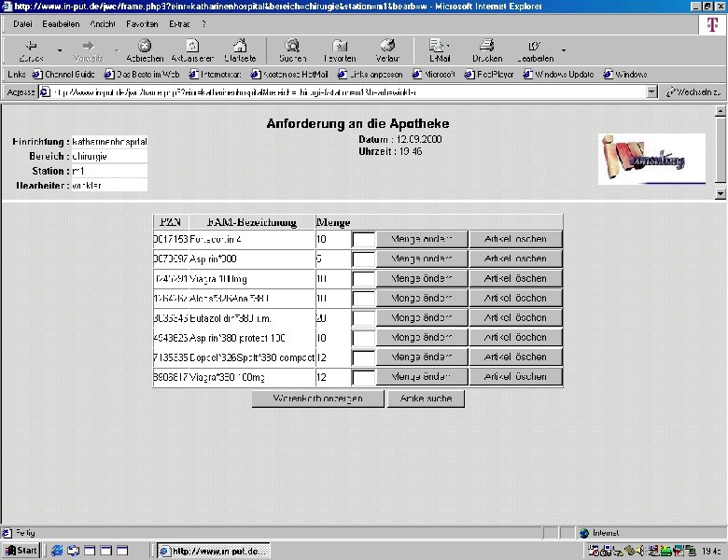Launch Internet Explorer from quick launch
Viewport: 728px width, 560px height.
(57, 551)
